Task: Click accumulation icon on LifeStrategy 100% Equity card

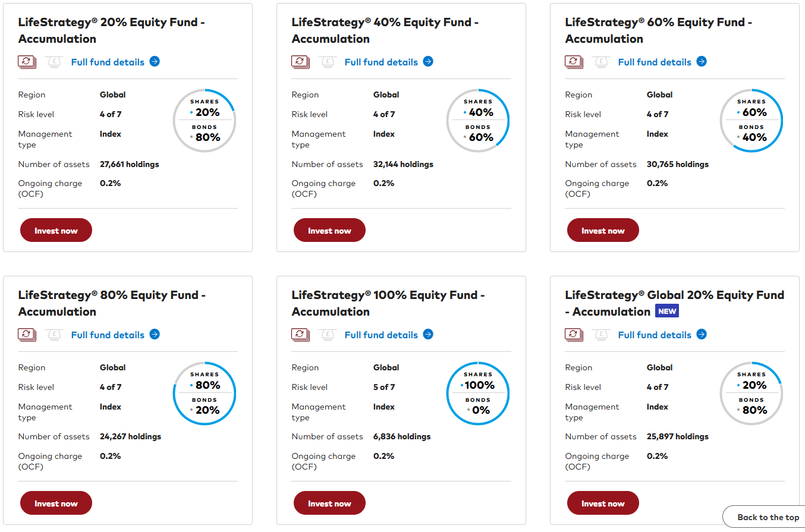Action: [300, 335]
